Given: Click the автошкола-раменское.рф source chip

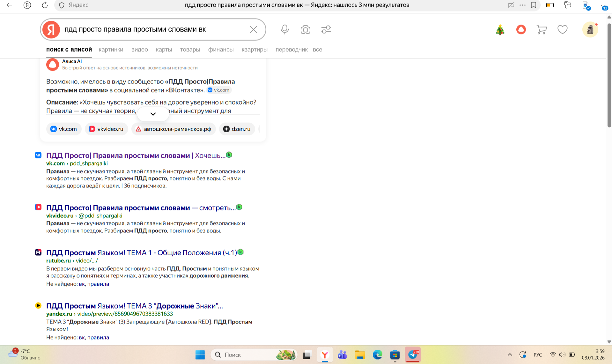Looking at the screenshot, I should [x=173, y=129].
